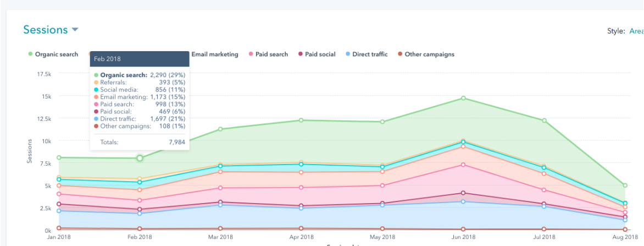The image size is (644, 246).
Task: Click tooltip row Referrals: 393 (5%)
Action: click(x=140, y=82)
